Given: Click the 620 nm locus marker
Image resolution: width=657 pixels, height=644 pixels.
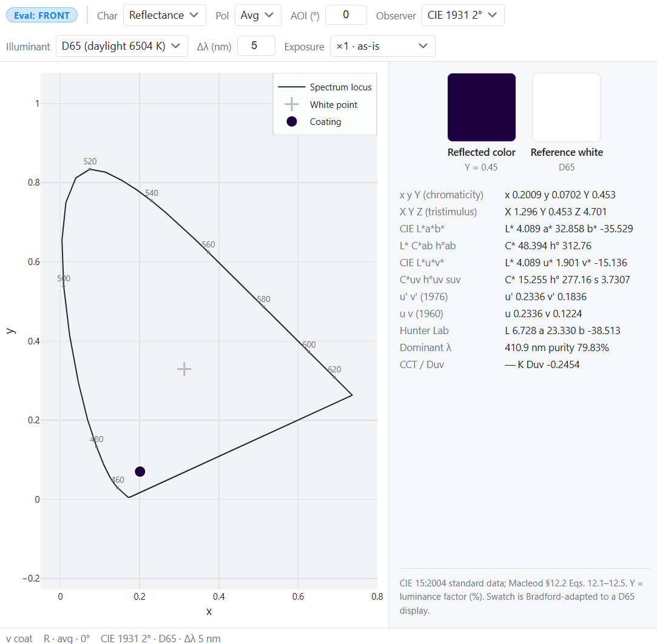Looking at the screenshot, I should point(334,377).
